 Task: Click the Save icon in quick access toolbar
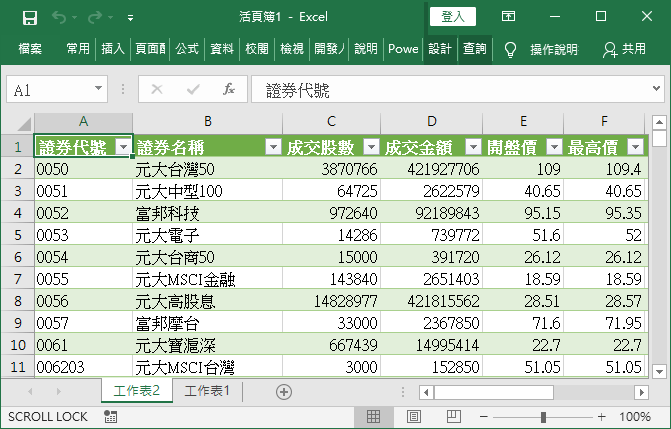(x=30, y=18)
